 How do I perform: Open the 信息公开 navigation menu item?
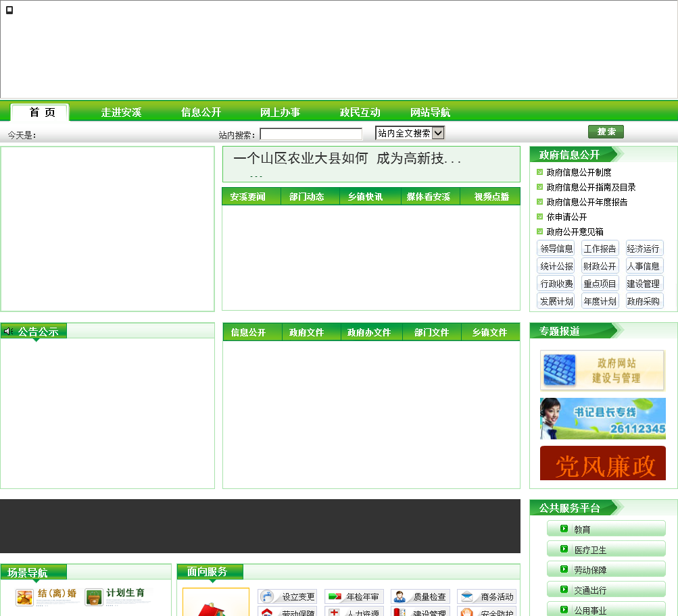pos(201,112)
